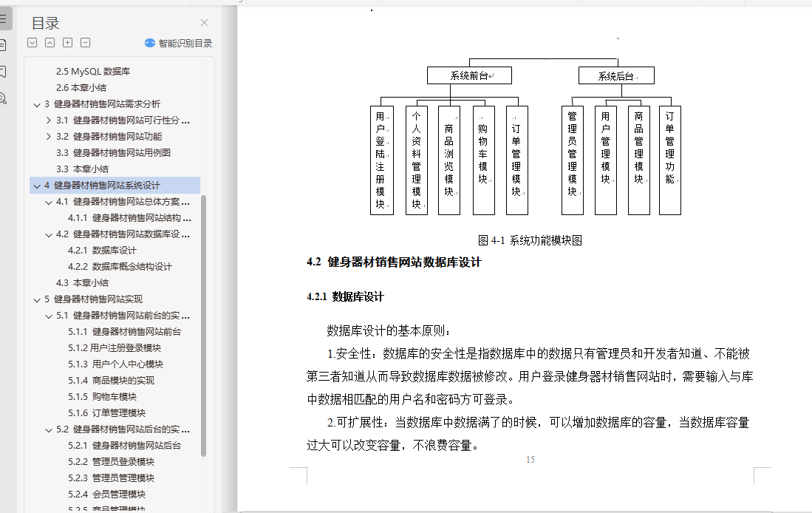Collapse section 4.2 数据库设 chevron
The width and height of the screenshot is (812, 513).
(x=49, y=235)
